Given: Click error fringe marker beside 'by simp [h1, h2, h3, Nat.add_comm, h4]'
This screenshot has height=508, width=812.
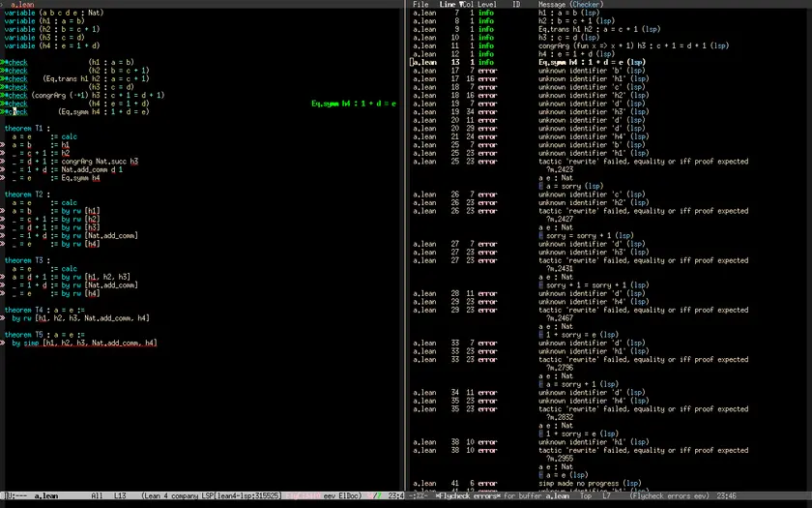Looking at the screenshot, I should (3, 344).
